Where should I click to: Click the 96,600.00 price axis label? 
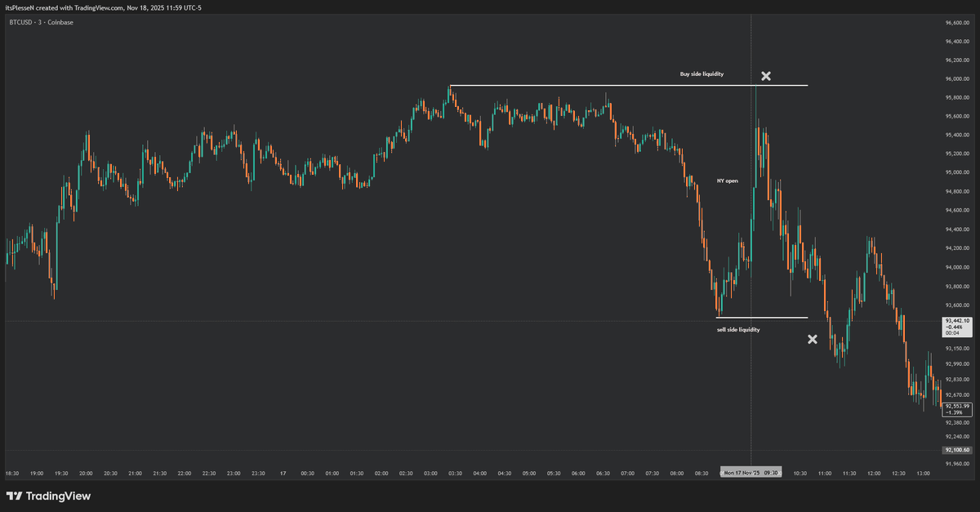tap(958, 23)
